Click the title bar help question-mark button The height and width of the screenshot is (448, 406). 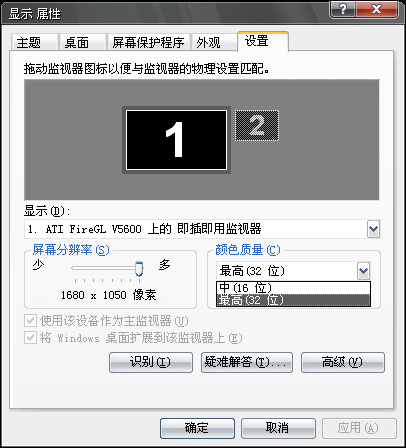343,9
